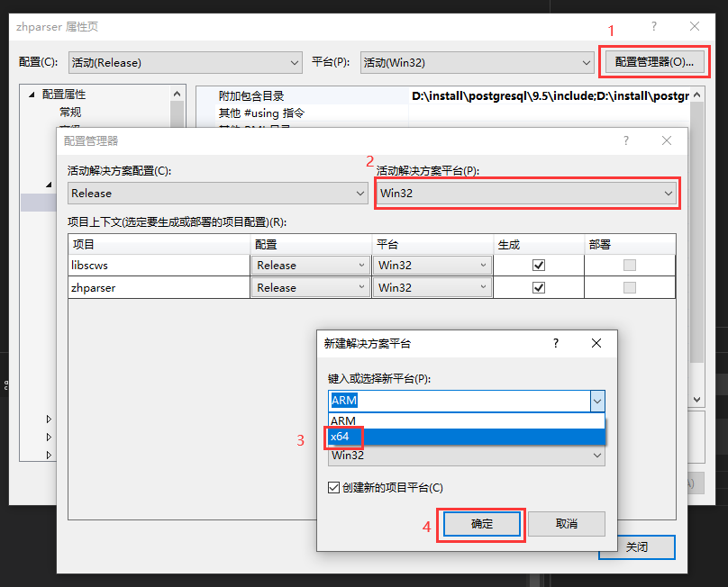Click the property tree scrollbar up arrow
The width and height of the screenshot is (728, 587).
177,95
